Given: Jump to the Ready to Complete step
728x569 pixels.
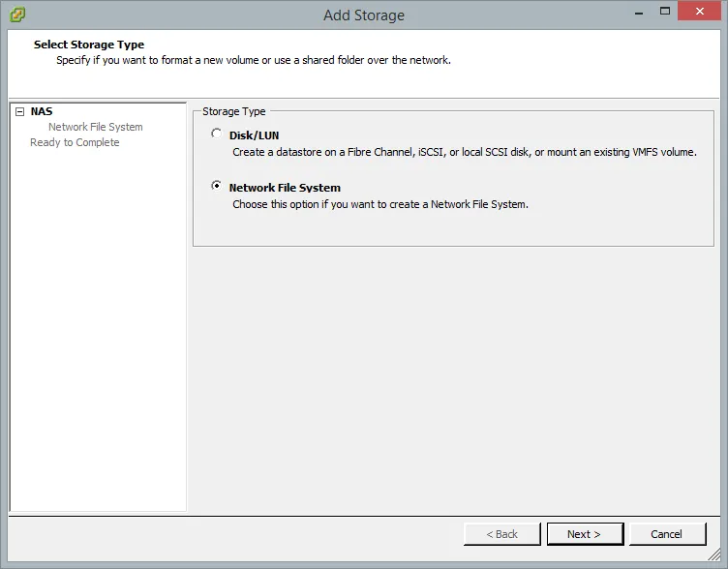Looking at the screenshot, I should click(75, 142).
